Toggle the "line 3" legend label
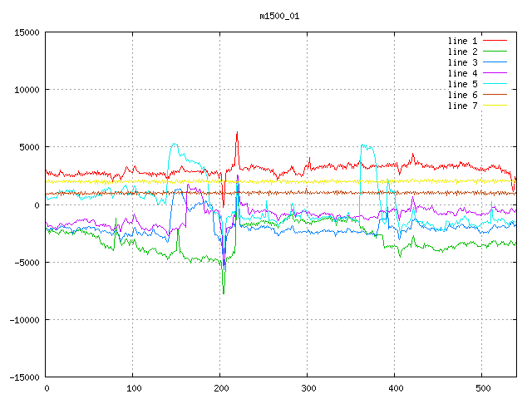This screenshot has width=532, height=399. click(462, 62)
